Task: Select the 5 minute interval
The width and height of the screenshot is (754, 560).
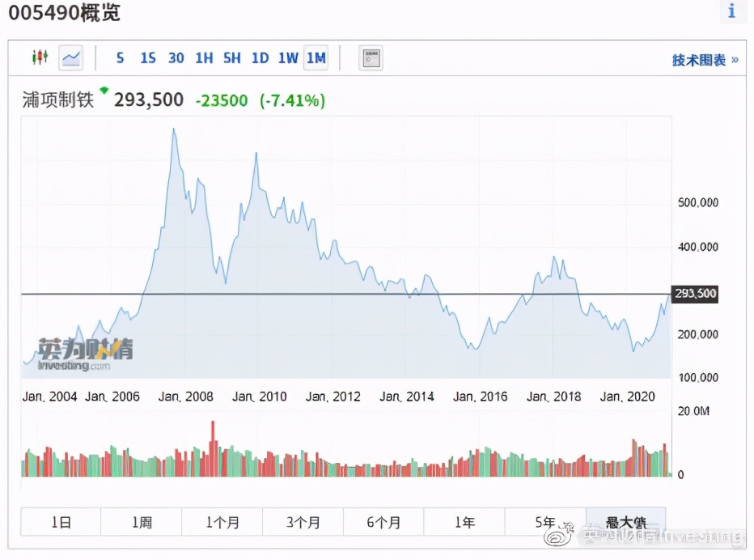Action: pyautogui.click(x=121, y=58)
